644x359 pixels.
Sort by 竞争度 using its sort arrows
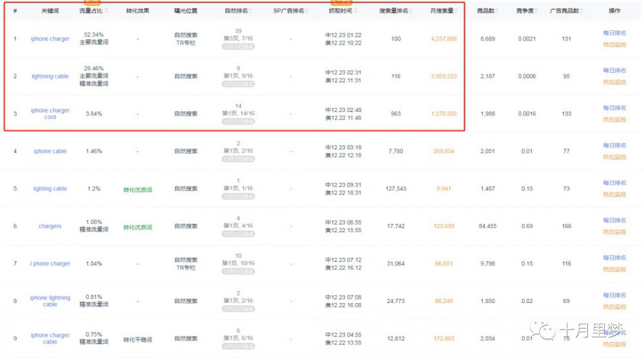tap(536, 11)
